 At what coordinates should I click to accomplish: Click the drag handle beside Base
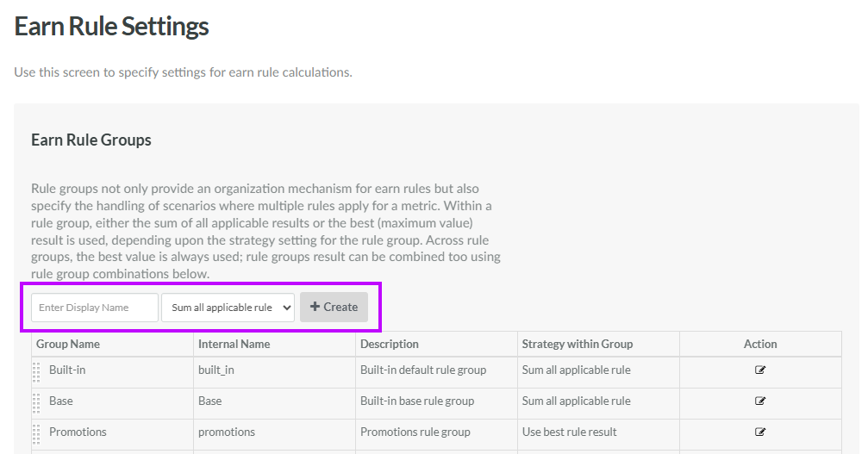[37, 402]
